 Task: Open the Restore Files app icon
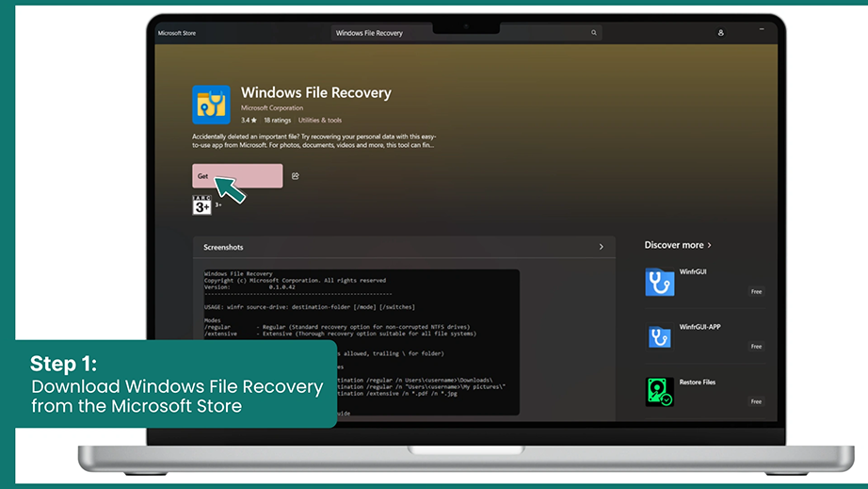pyautogui.click(x=659, y=392)
